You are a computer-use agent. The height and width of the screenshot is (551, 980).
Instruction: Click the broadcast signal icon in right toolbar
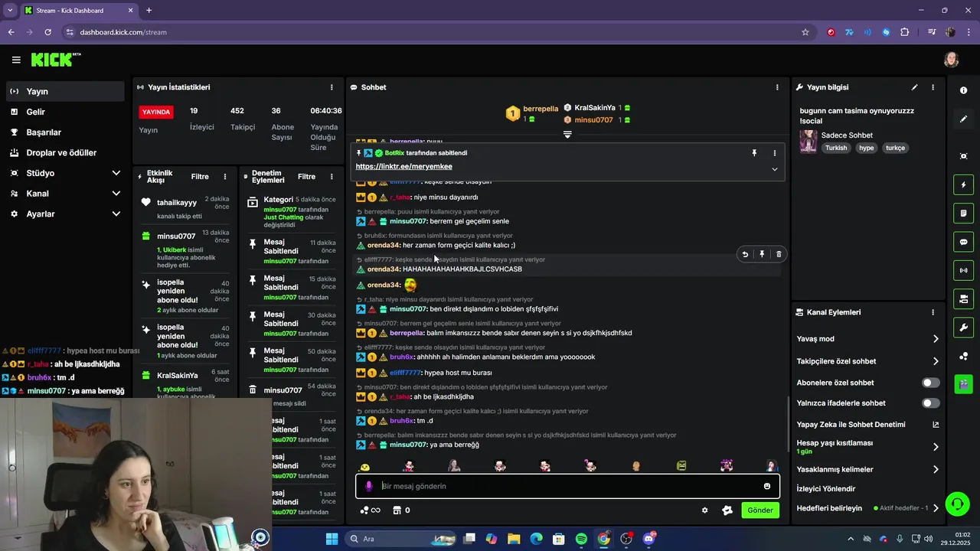(x=963, y=270)
